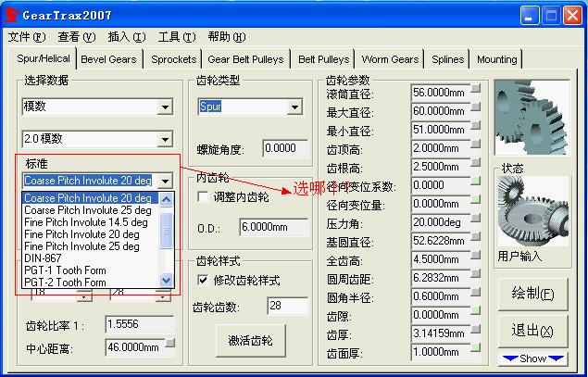Toggle the lock square beside 压力角 value

click(476, 218)
